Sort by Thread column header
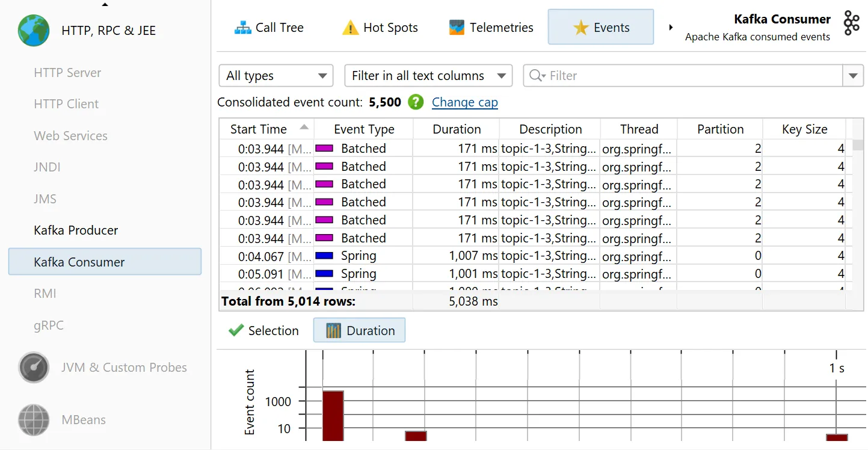 pos(639,129)
